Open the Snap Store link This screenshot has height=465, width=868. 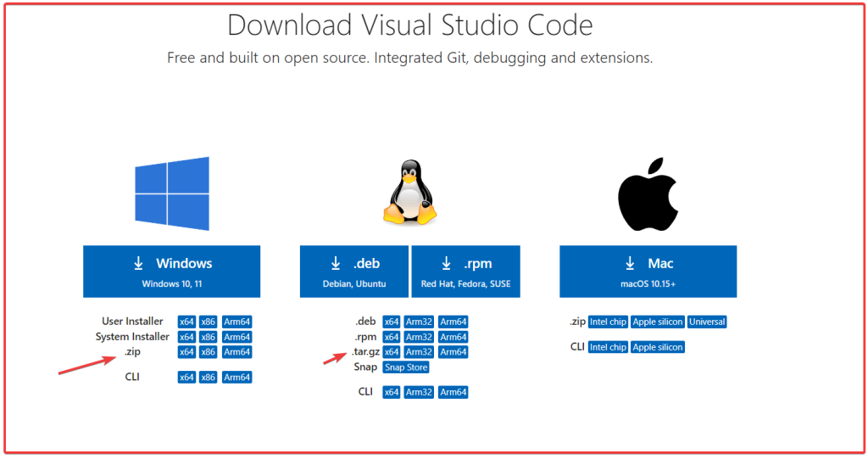coord(406,367)
